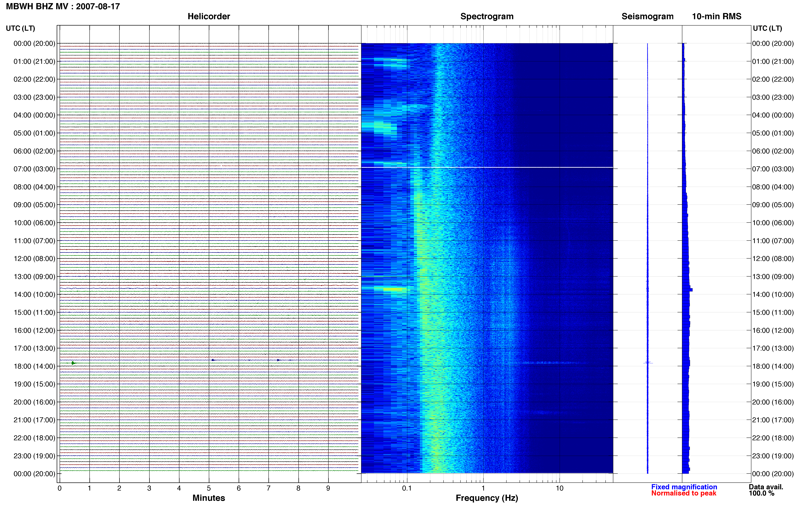This screenshot has height=508, width=812.
Task: Click right-axis time label '15:00 (11:00)'
Action: (x=773, y=312)
